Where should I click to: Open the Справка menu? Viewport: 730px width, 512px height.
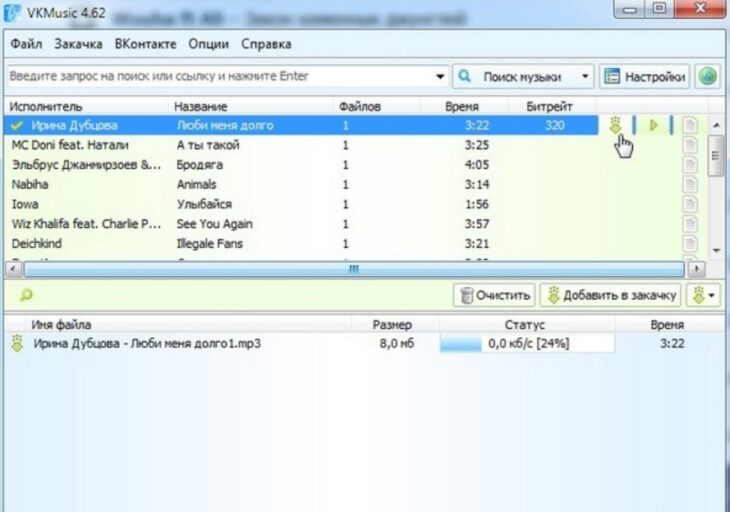[266, 44]
